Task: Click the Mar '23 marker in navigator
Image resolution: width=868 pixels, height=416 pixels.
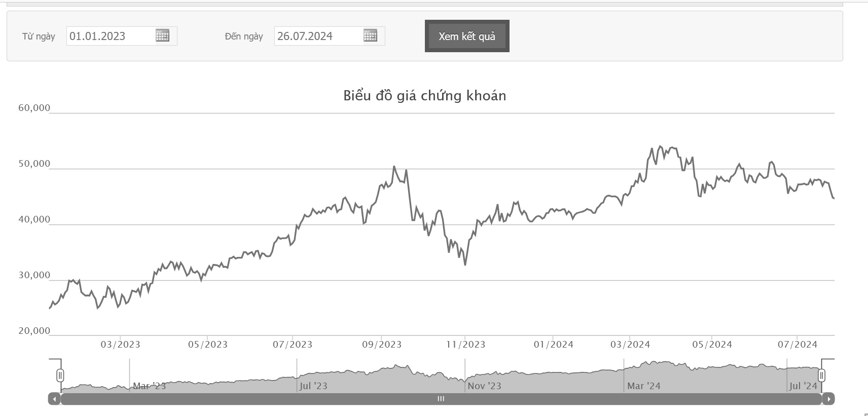Action: click(x=149, y=386)
